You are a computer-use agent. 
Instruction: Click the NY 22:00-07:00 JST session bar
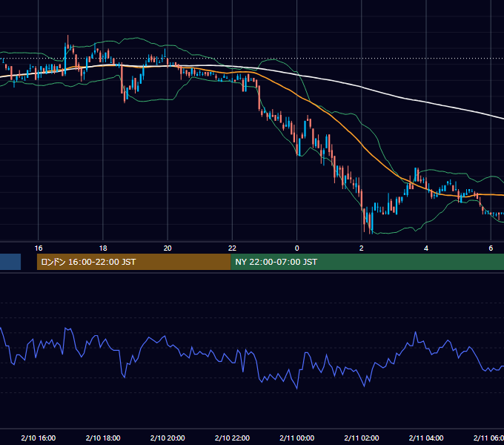pyautogui.click(x=368, y=262)
